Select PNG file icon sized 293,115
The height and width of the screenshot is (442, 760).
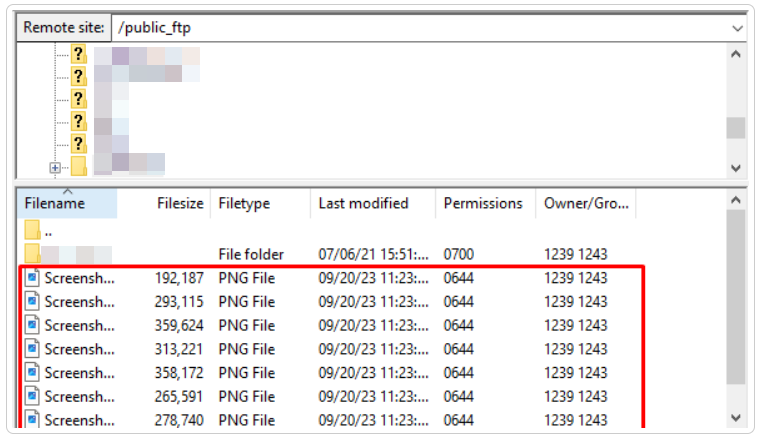pos(32,301)
